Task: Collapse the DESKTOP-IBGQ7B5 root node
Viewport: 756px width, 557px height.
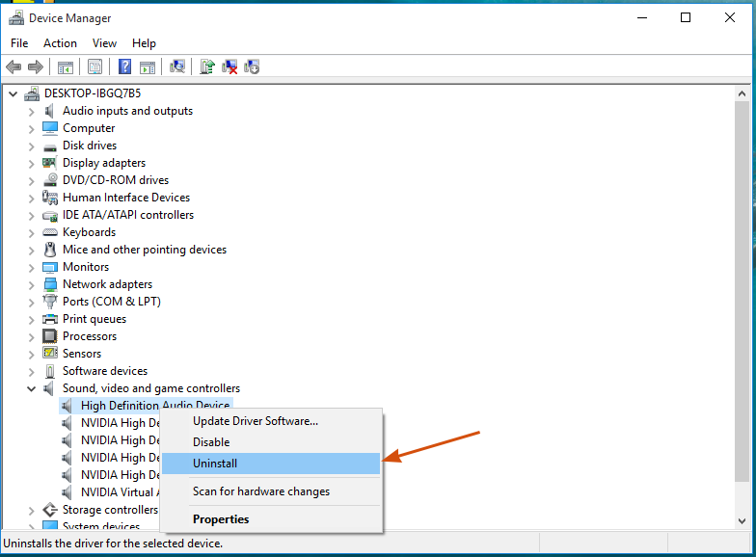Action: [x=13, y=94]
